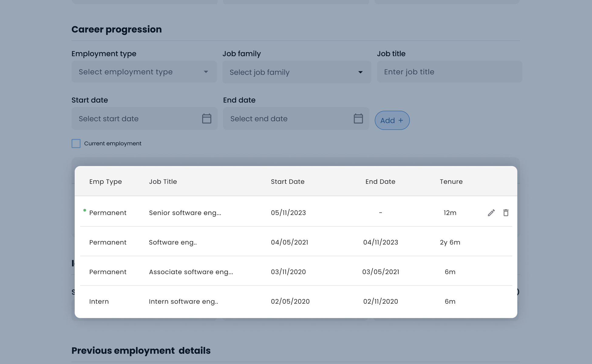This screenshot has height=364, width=592.
Task: Click the Career progression heading
Action: point(117,29)
